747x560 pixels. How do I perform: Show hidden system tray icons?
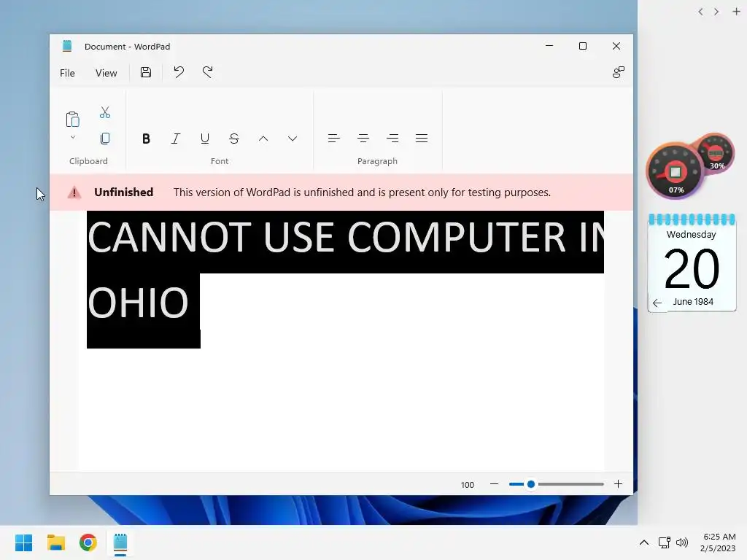pyautogui.click(x=643, y=542)
